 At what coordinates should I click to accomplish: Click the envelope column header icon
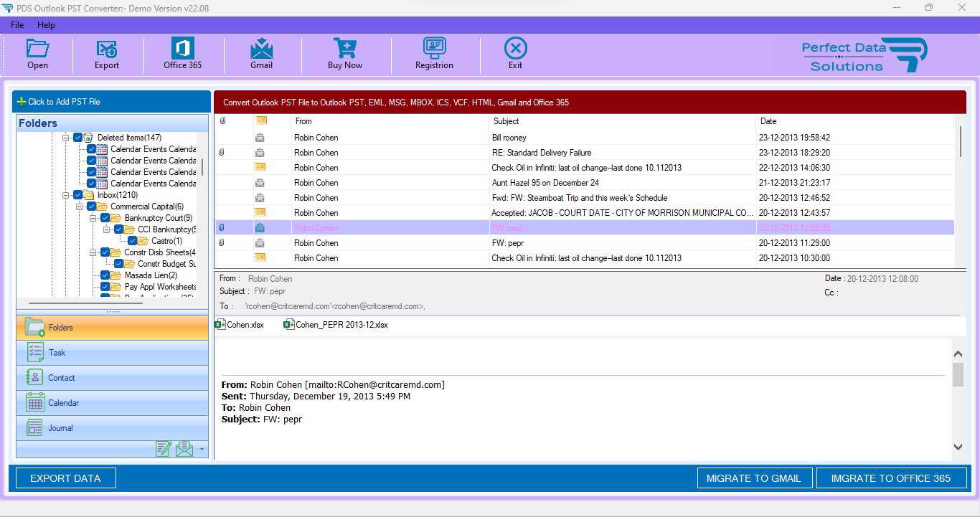pos(261,120)
